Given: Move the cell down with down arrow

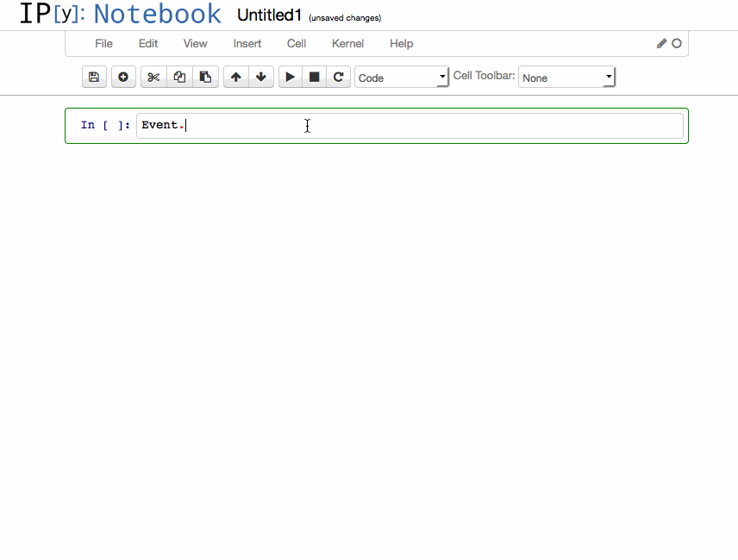Looking at the screenshot, I should pos(260,77).
